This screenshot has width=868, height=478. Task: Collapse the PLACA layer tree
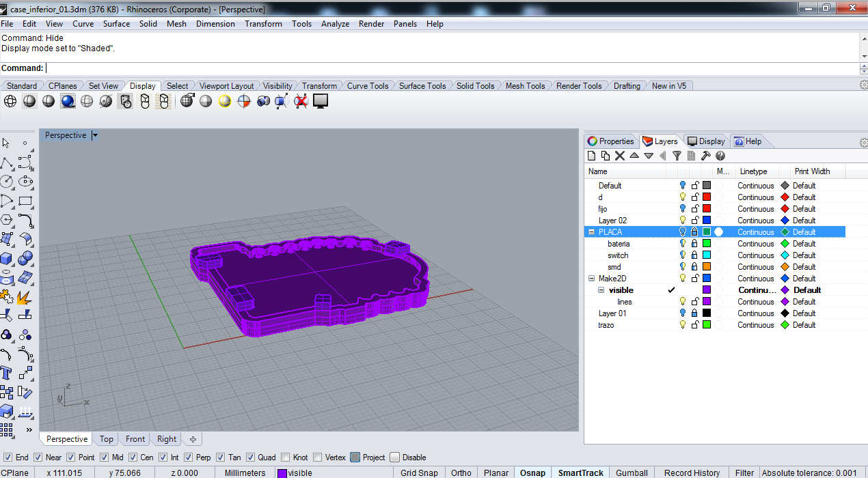pos(592,232)
